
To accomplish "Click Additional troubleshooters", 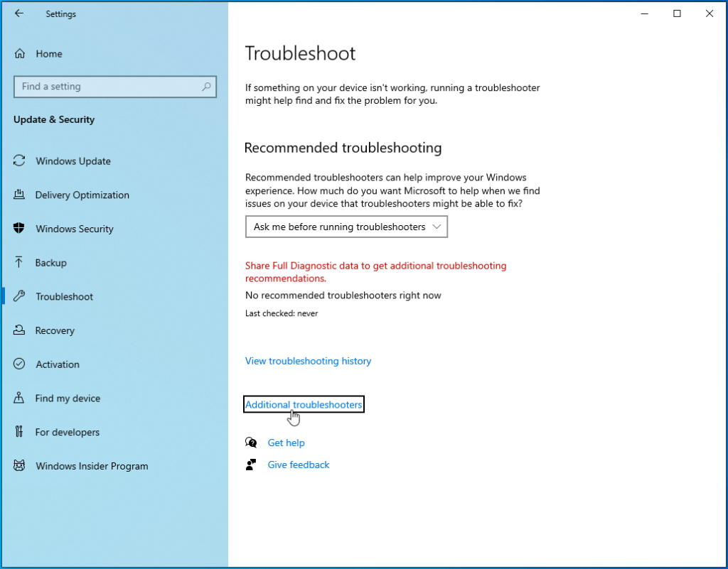I will coord(304,404).
